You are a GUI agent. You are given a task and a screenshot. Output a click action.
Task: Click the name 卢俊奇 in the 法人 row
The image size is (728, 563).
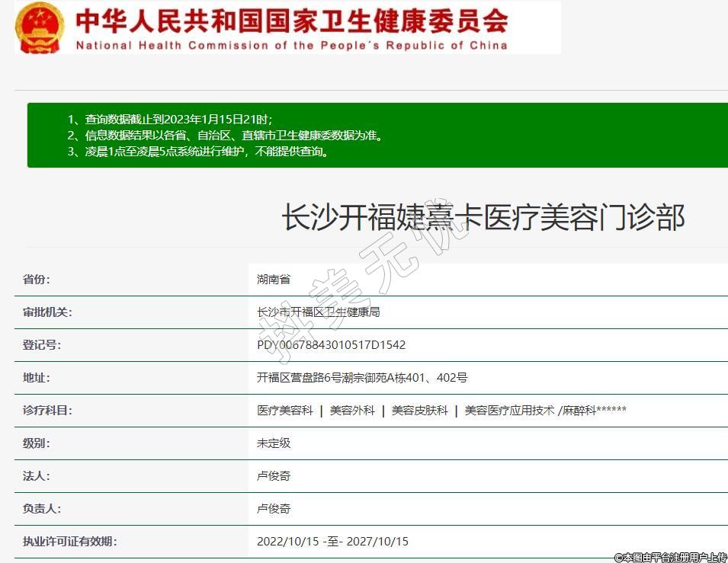click(274, 476)
